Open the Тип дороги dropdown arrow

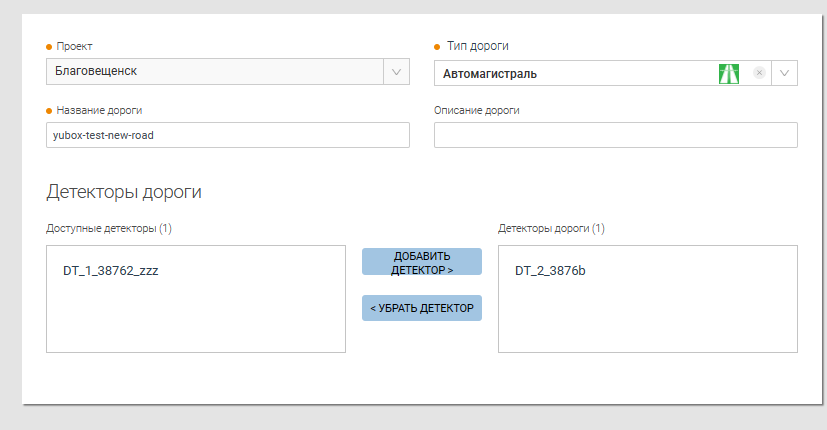tap(784, 73)
